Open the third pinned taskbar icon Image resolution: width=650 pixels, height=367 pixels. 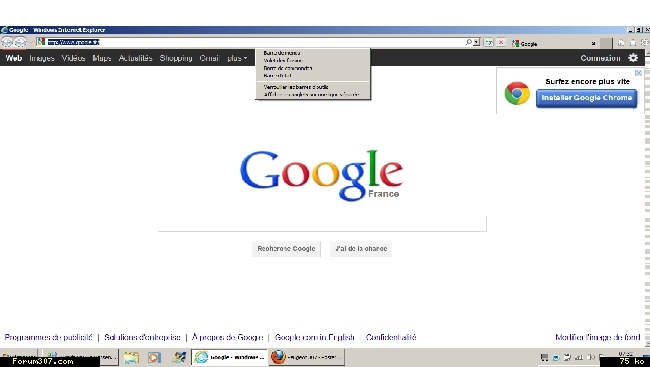point(179,357)
